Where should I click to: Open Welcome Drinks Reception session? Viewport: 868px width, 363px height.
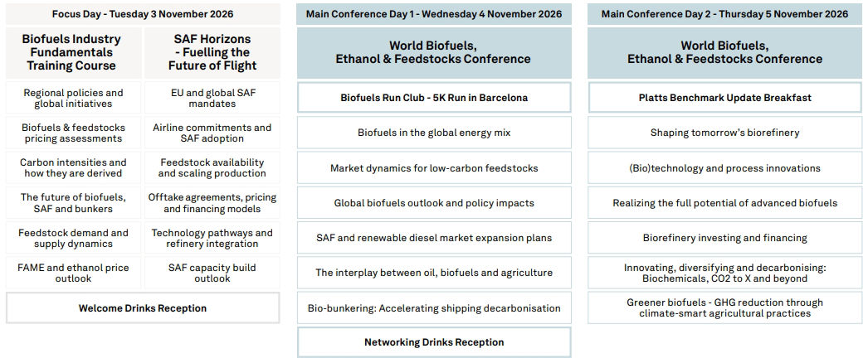pyautogui.click(x=143, y=308)
